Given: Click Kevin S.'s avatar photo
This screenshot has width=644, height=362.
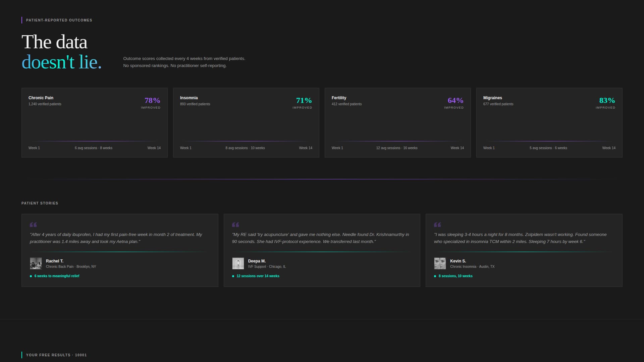Looking at the screenshot, I should coord(440,263).
